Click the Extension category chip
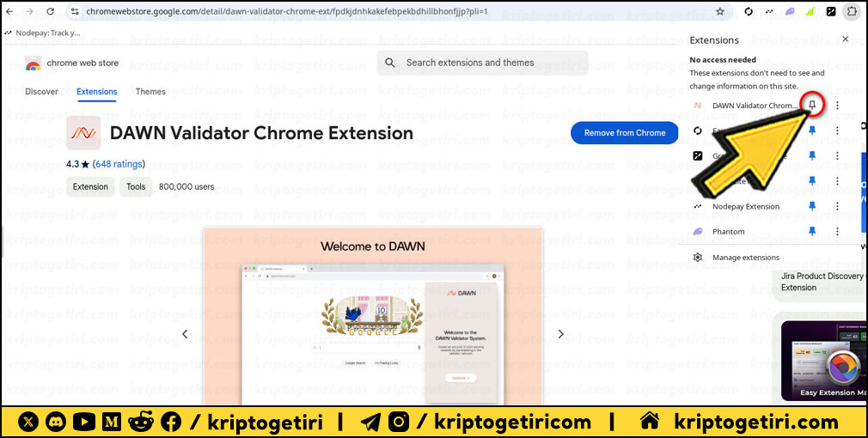This screenshot has height=438, width=868. pyautogui.click(x=91, y=187)
